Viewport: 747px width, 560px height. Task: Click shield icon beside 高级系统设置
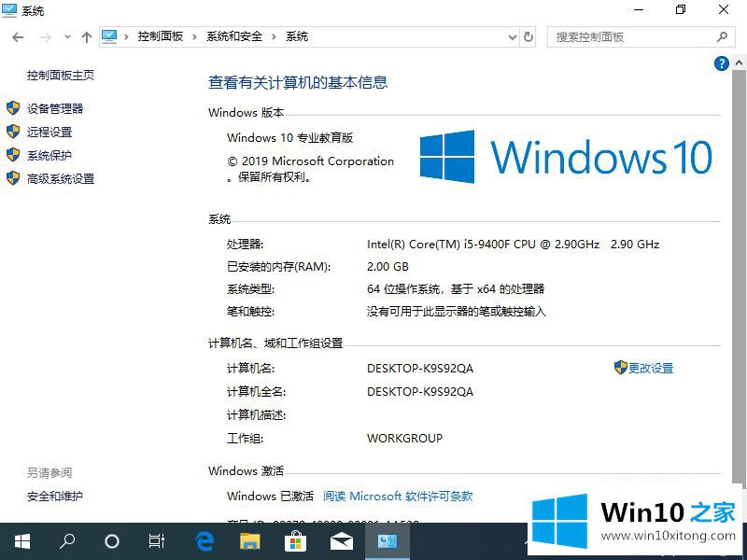(13, 178)
